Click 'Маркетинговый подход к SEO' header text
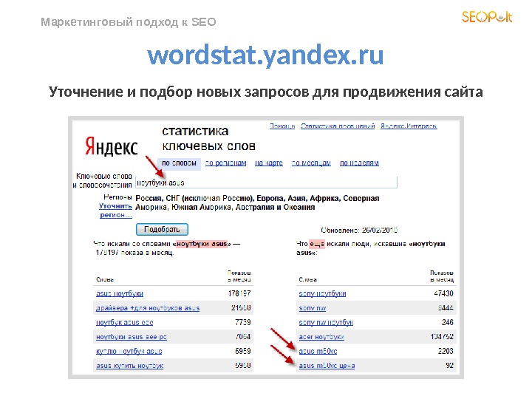532x399 pixels. point(129,22)
